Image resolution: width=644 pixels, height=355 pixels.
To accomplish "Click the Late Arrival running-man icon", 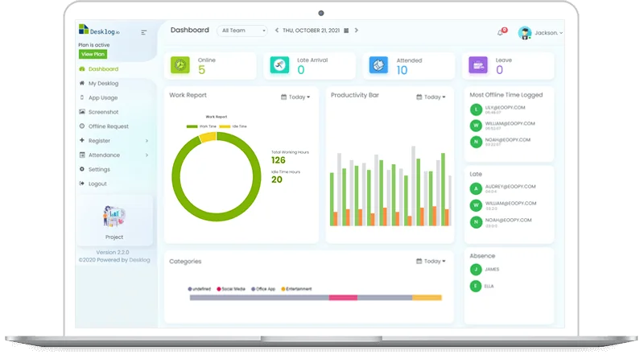I will tap(279, 65).
